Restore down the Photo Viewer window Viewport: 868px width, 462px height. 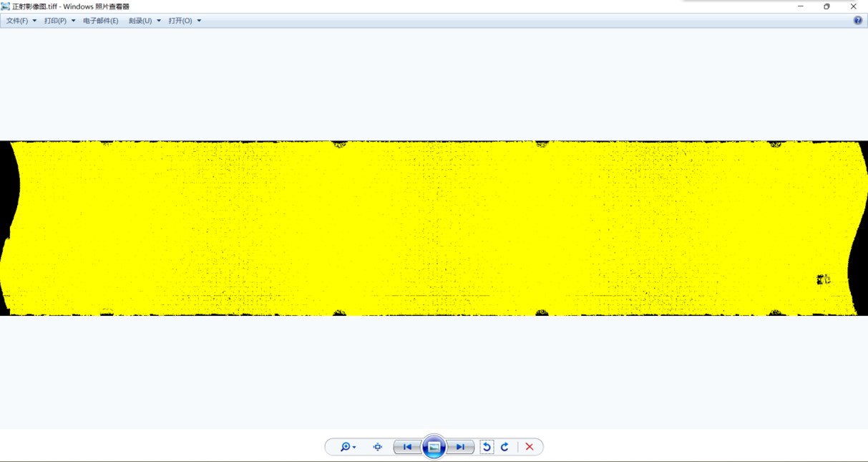pyautogui.click(x=826, y=6)
